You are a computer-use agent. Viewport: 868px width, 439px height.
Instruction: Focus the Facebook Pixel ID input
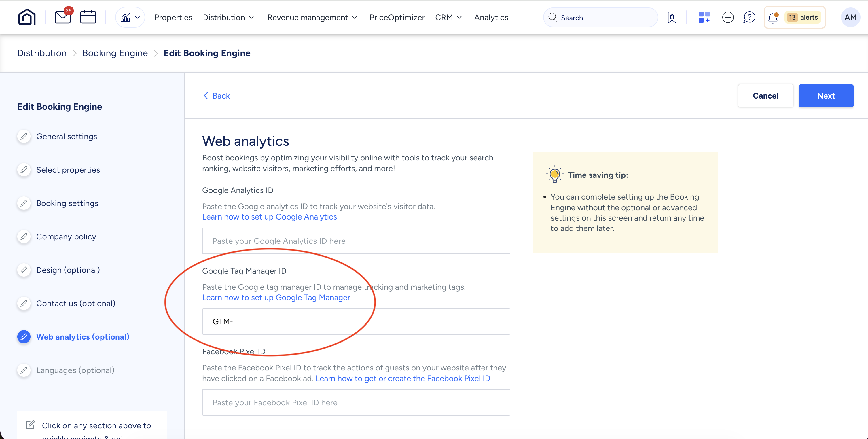pyautogui.click(x=356, y=402)
